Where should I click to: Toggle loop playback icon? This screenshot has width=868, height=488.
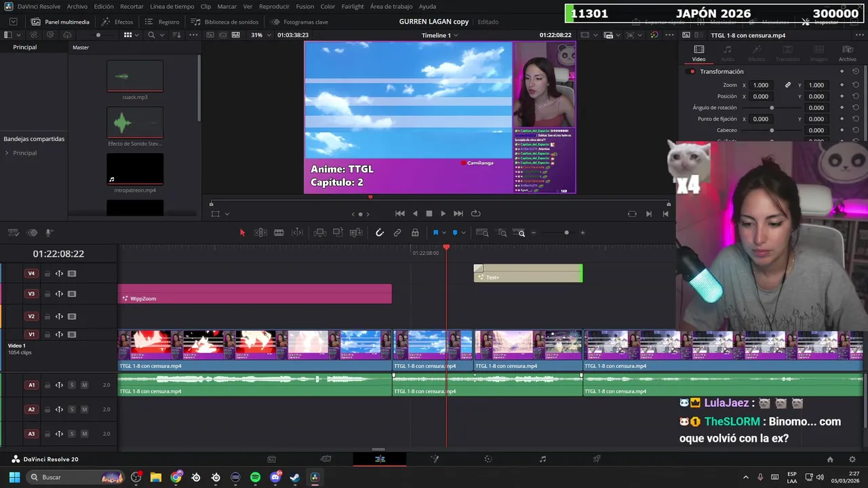pyautogui.click(x=476, y=213)
